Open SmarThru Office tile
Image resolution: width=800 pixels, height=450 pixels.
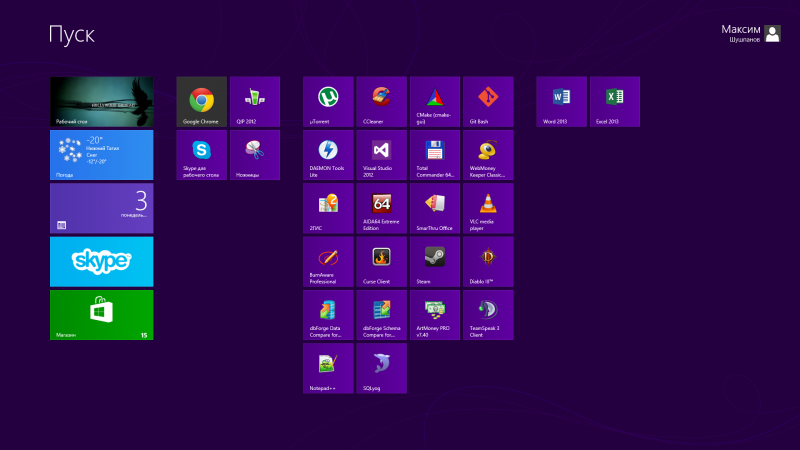pos(435,208)
